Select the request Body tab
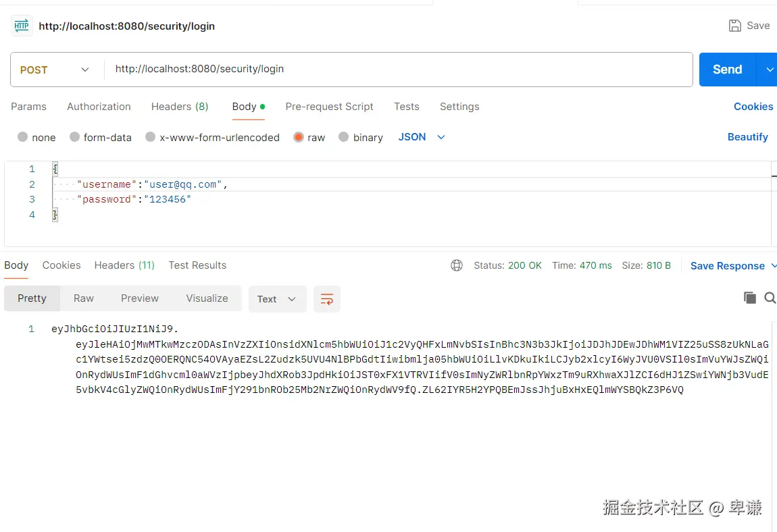The height and width of the screenshot is (532, 777). point(248,107)
